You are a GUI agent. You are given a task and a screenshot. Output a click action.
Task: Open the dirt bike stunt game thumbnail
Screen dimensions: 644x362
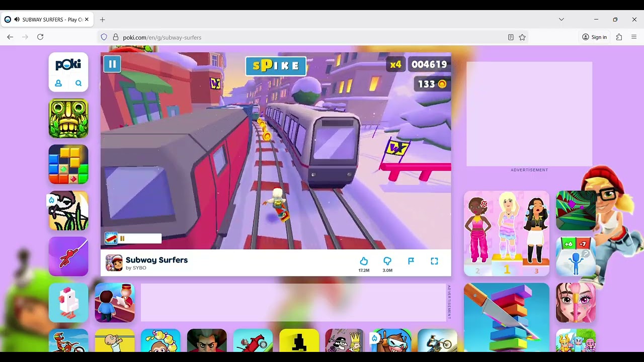[x=437, y=341]
